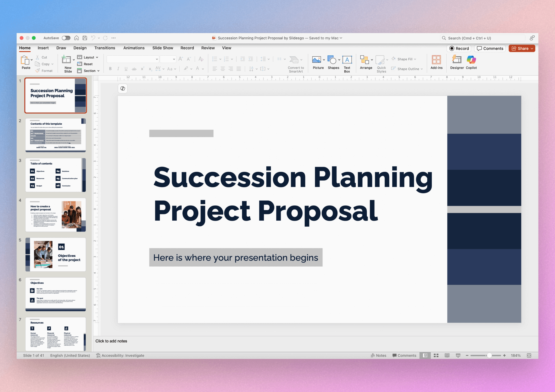Click the Paste clipboard icon
The height and width of the screenshot is (392, 555).
pyautogui.click(x=25, y=60)
